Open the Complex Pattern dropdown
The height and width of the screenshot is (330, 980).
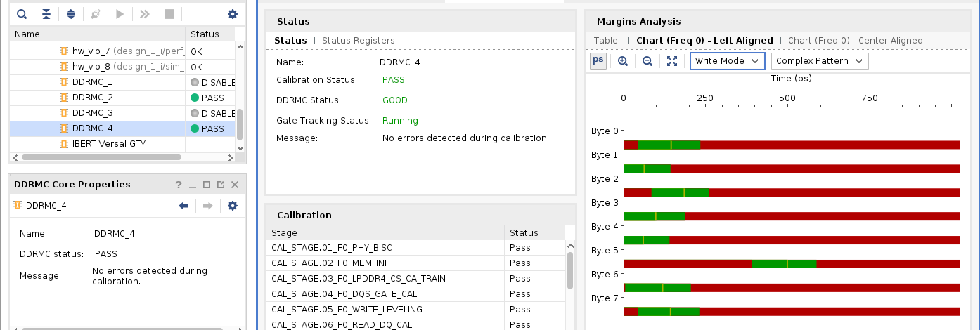(x=820, y=61)
